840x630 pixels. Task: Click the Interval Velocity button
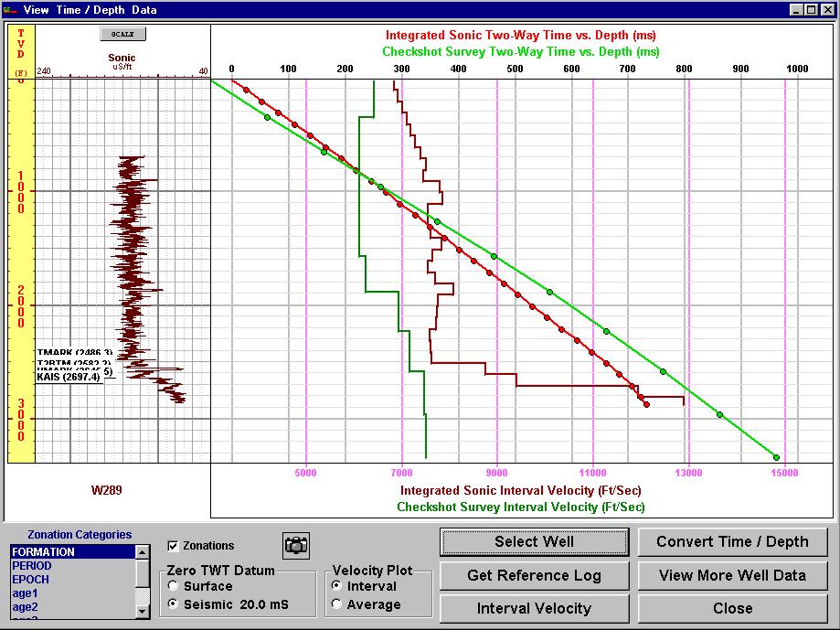pyautogui.click(x=534, y=608)
